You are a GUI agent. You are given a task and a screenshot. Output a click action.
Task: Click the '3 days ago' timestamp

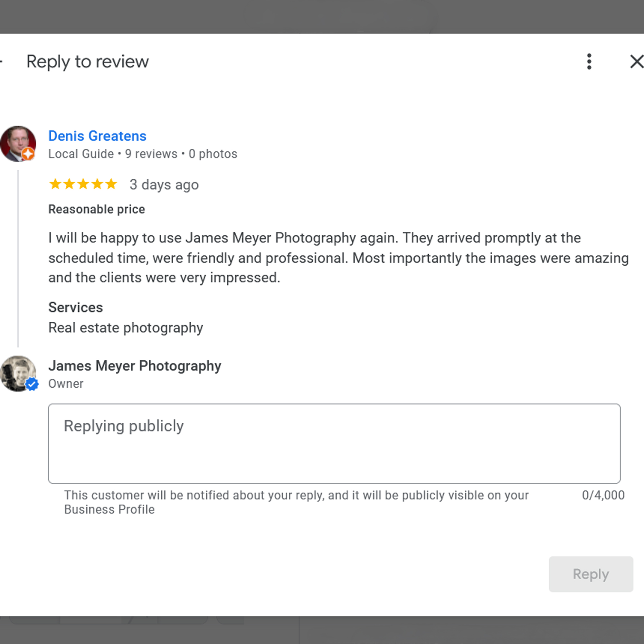pyautogui.click(x=164, y=185)
